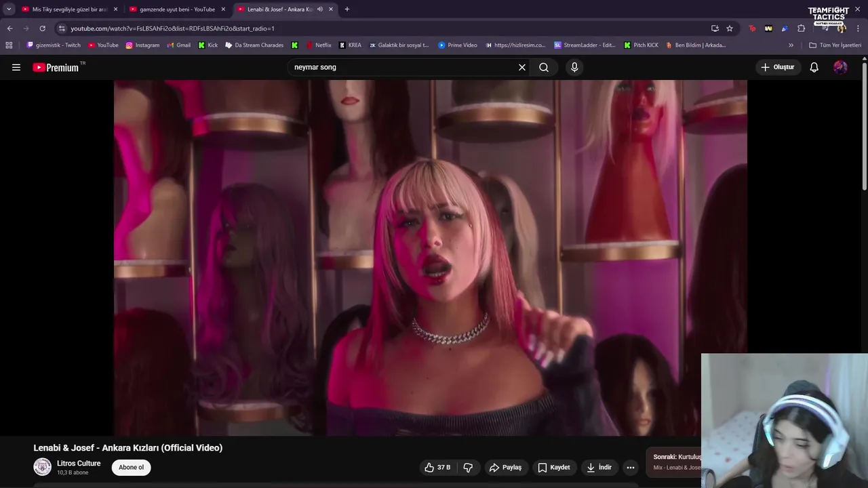Open Litros Culture channel avatar
The image size is (868, 488).
click(x=43, y=467)
